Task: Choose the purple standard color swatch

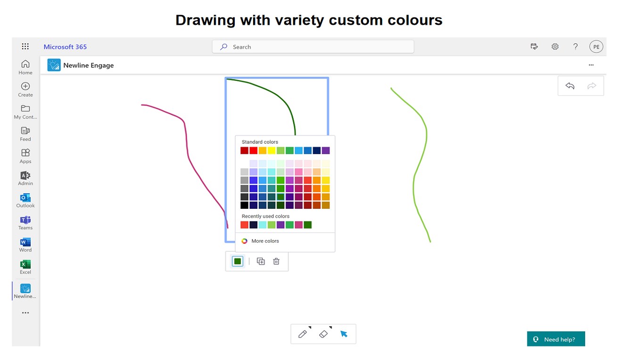Action: point(326,151)
